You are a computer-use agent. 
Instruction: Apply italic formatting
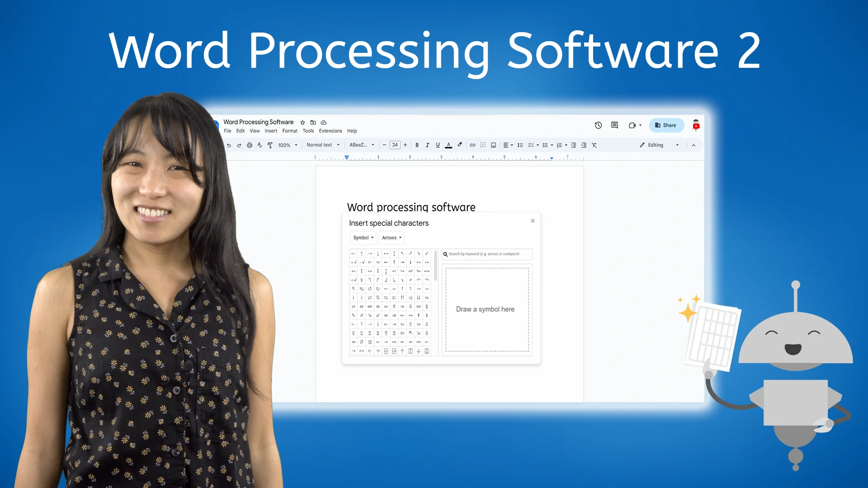pyautogui.click(x=427, y=145)
